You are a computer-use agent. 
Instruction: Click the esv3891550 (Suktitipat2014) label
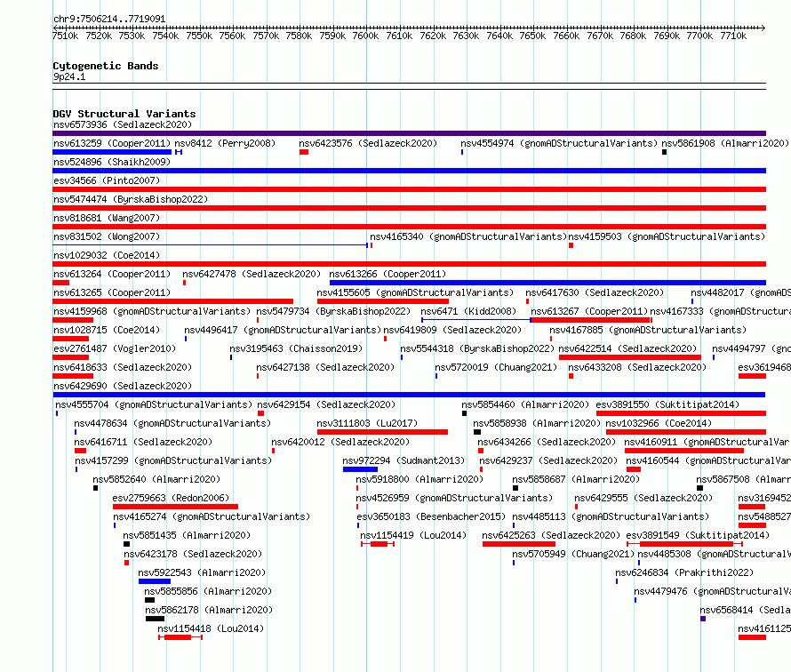(667, 404)
